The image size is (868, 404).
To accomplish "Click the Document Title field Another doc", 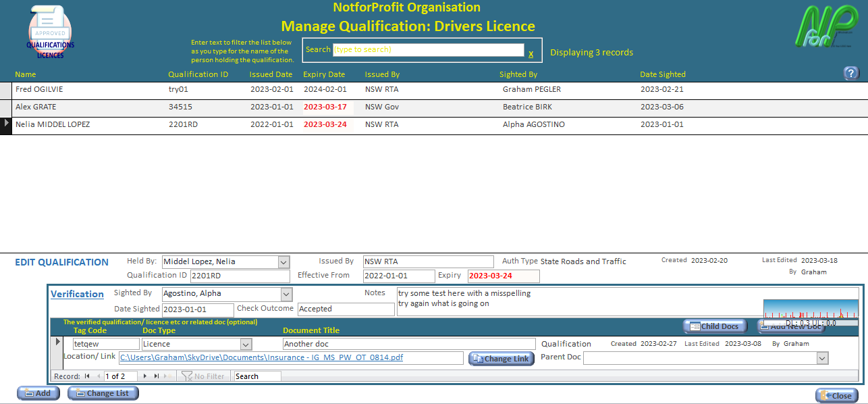I will 408,344.
